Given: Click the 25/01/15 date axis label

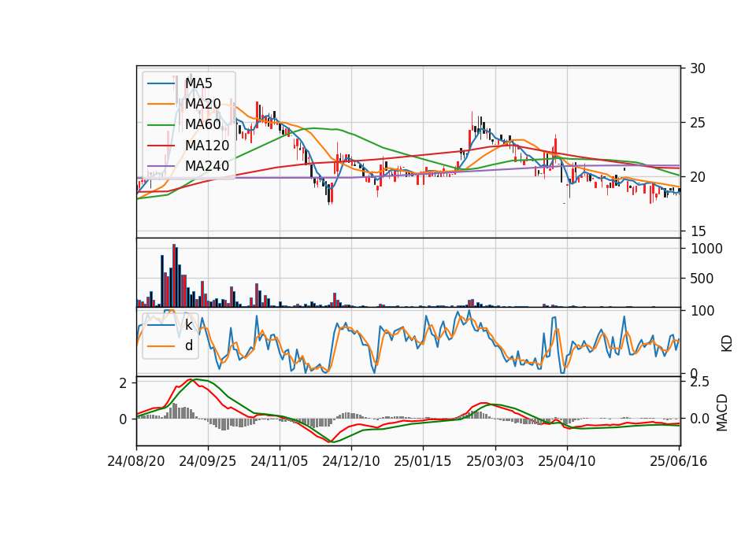Looking at the screenshot, I should (423, 462).
